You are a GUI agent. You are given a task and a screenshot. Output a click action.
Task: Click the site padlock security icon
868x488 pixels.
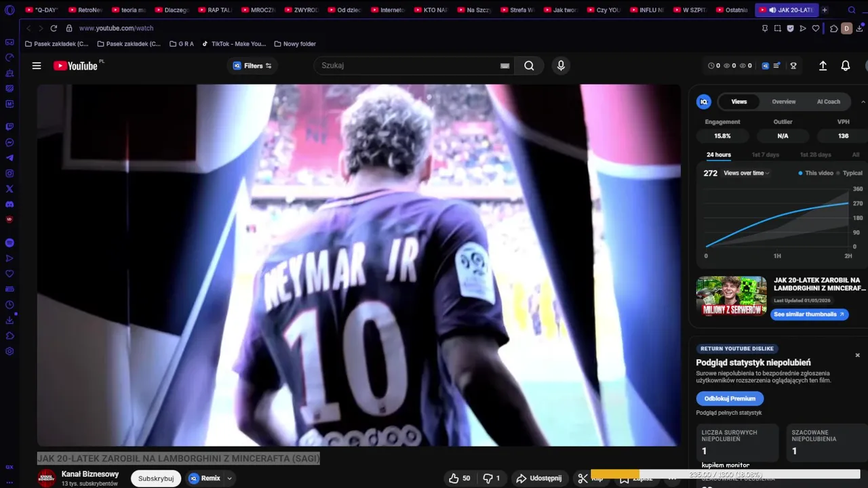[x=69, y=28]
